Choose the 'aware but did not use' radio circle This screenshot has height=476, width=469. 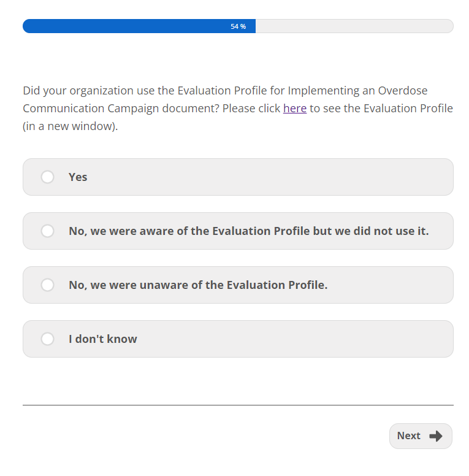[x=48, y=231]
